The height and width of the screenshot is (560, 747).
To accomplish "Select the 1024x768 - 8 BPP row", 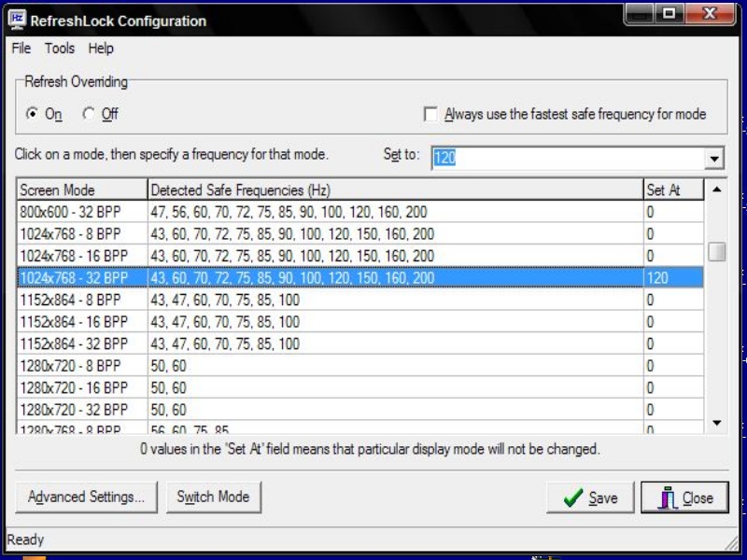I will 360,234.
